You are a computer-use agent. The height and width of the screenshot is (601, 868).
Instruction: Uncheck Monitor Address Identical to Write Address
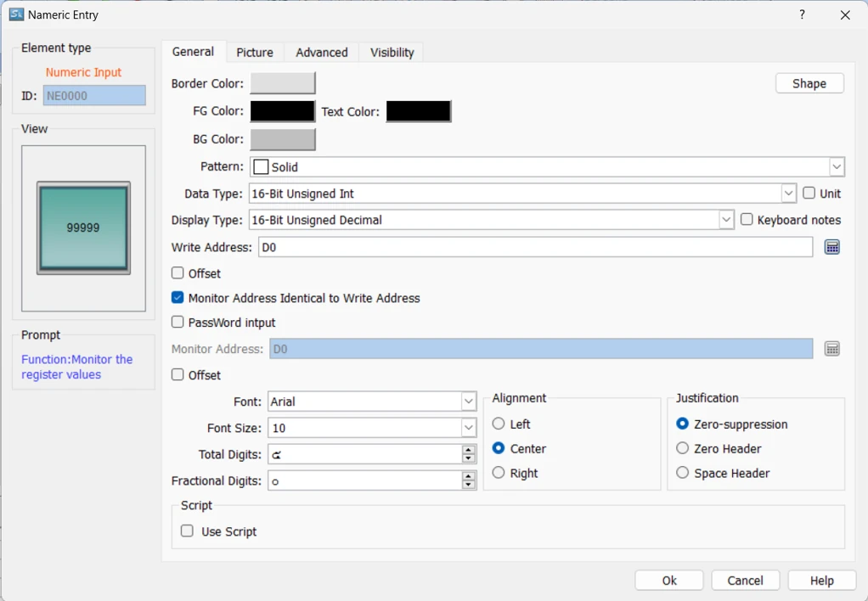pyautogui.click(x=178, y=298)
